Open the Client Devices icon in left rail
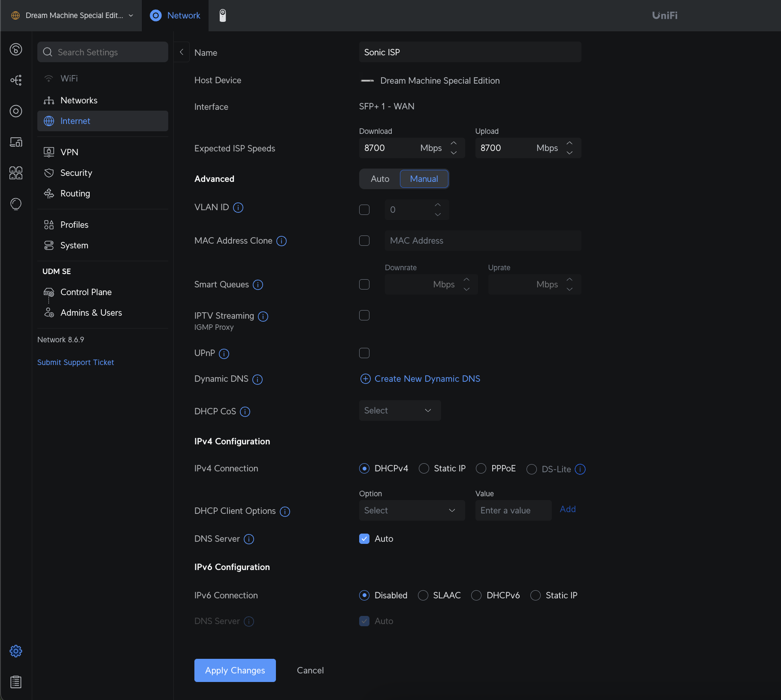The image size is (781, 700). click(16, 142)
